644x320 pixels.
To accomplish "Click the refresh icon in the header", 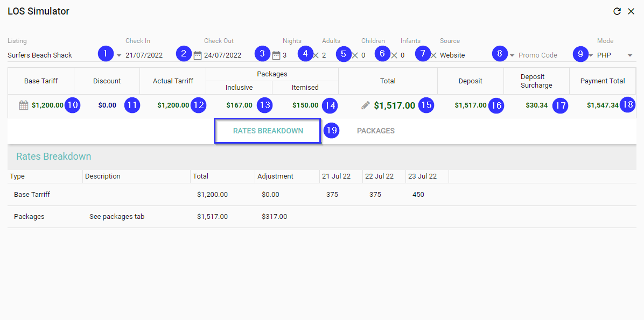I will pyautogui.click(x=617, y=11).
